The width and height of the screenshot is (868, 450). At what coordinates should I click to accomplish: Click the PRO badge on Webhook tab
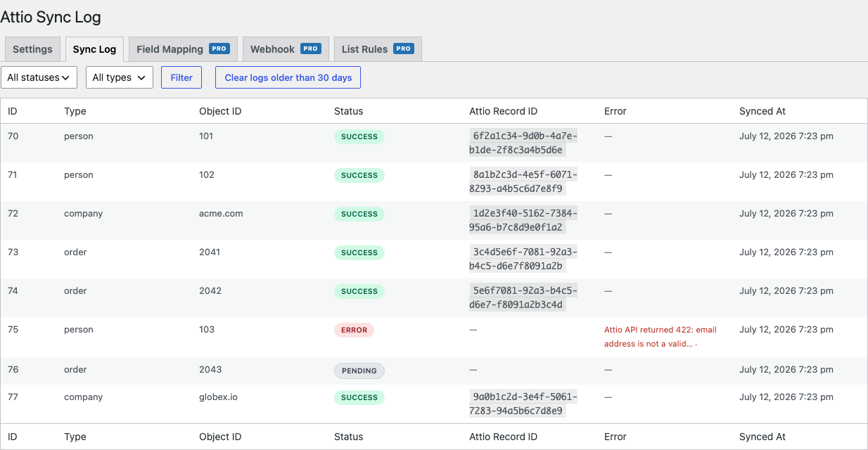pyautogui.click(x=311, y=49)
